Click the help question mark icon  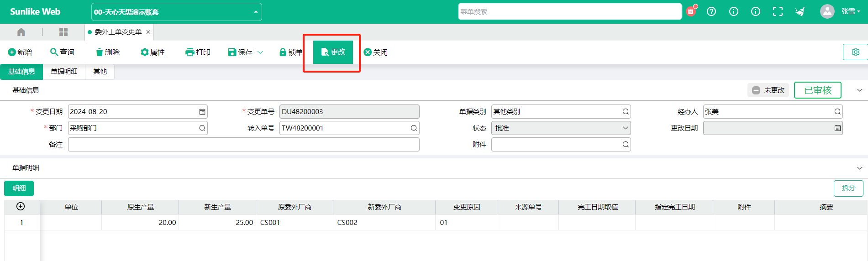pos(711,12)
